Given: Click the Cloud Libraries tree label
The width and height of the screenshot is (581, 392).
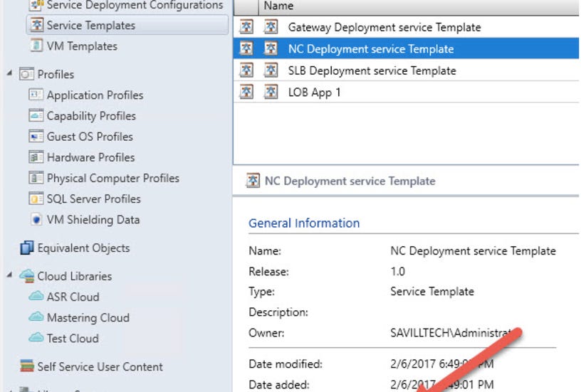Looking at the screenshot, I should click(x=75, y=276).
